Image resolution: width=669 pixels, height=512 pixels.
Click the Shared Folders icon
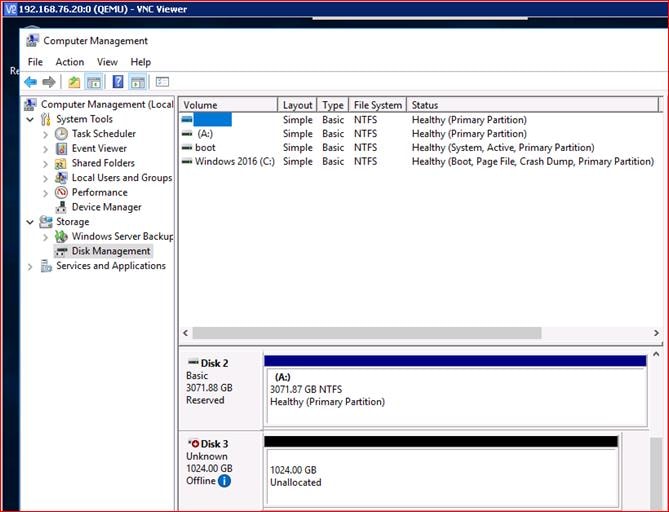pos(61,163)
